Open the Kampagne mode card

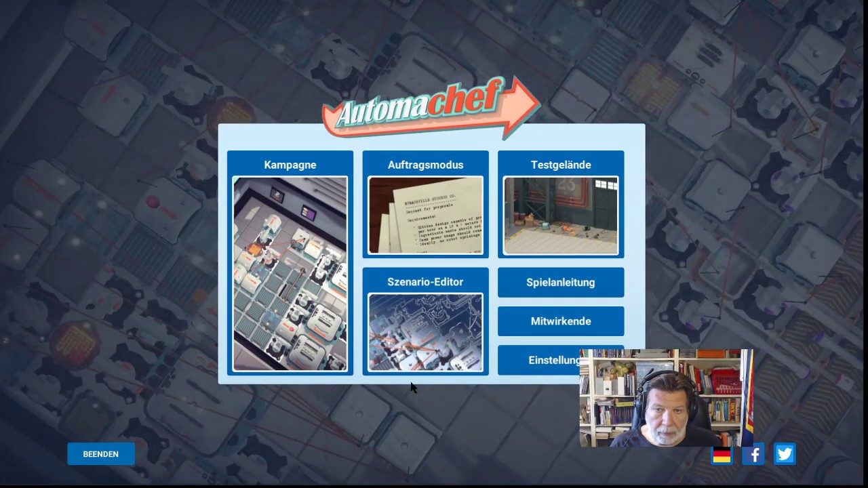[x=290, y=263]
